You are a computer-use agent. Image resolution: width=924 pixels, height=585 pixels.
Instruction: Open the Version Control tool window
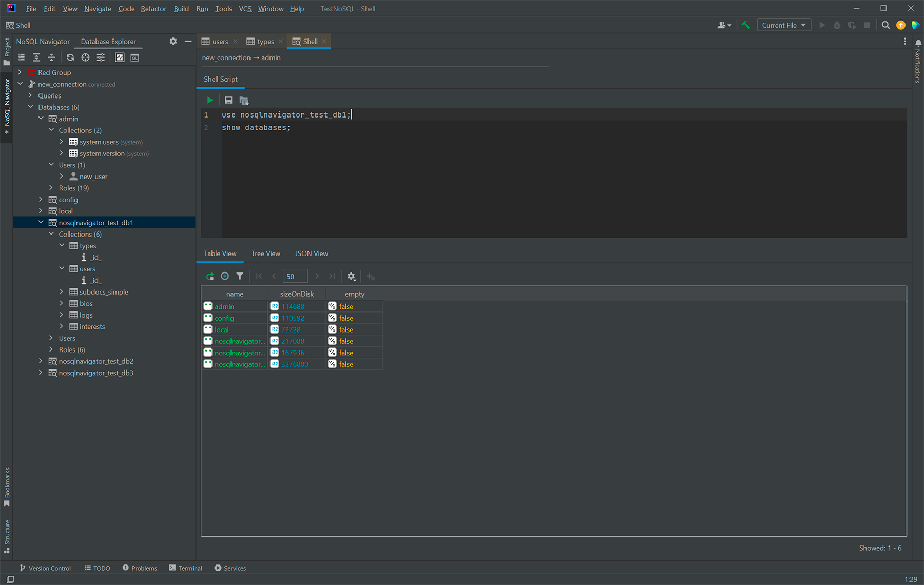(x=45, y=568)
